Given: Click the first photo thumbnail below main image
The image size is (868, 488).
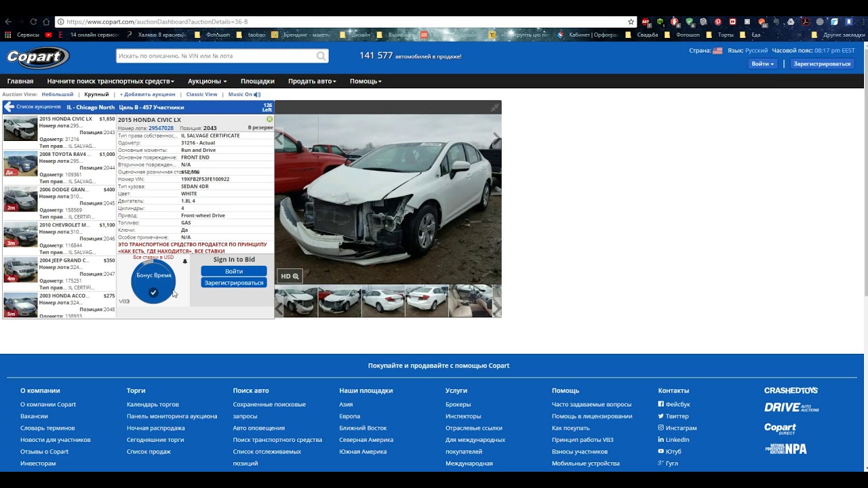Looking at the screenshot, I should click(x=296, y=302).
